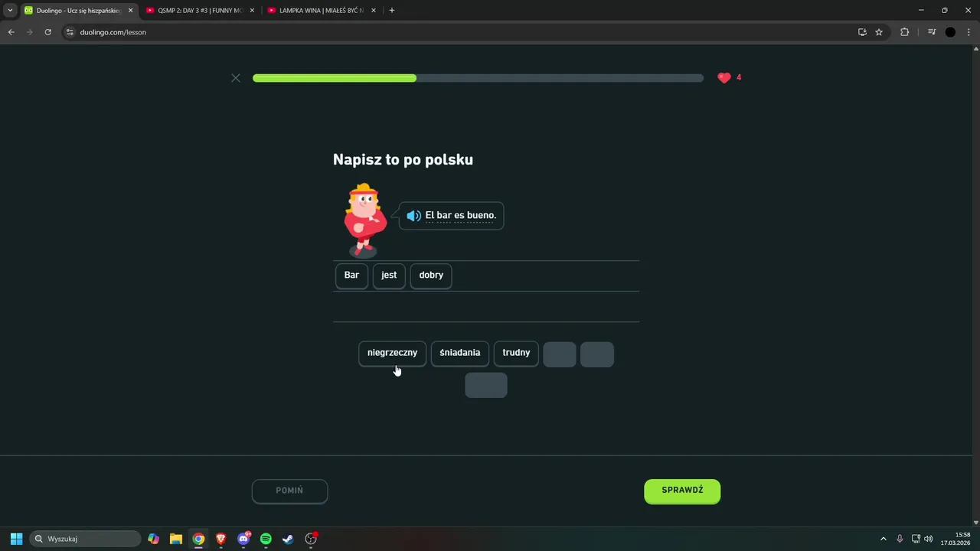Remove the 'Bar' word from the answer
Viewport: 980px width, 551px height.
pos(351,275)
